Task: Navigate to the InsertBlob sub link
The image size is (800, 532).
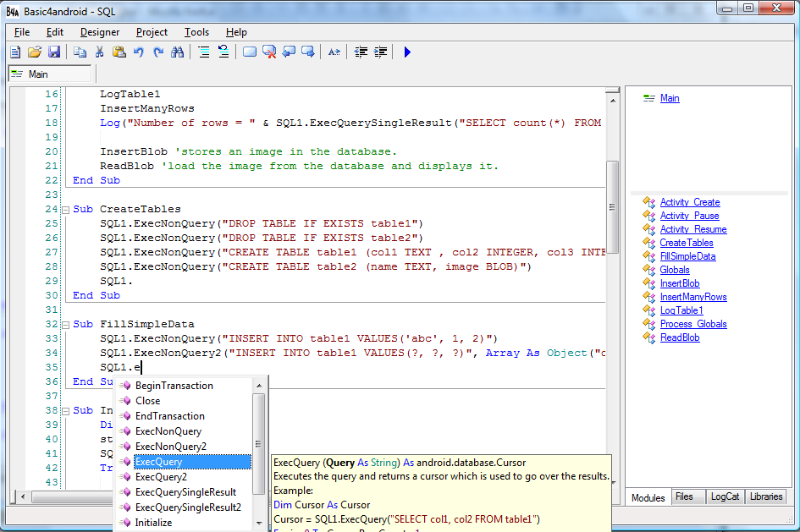Action: coord(680,283)
